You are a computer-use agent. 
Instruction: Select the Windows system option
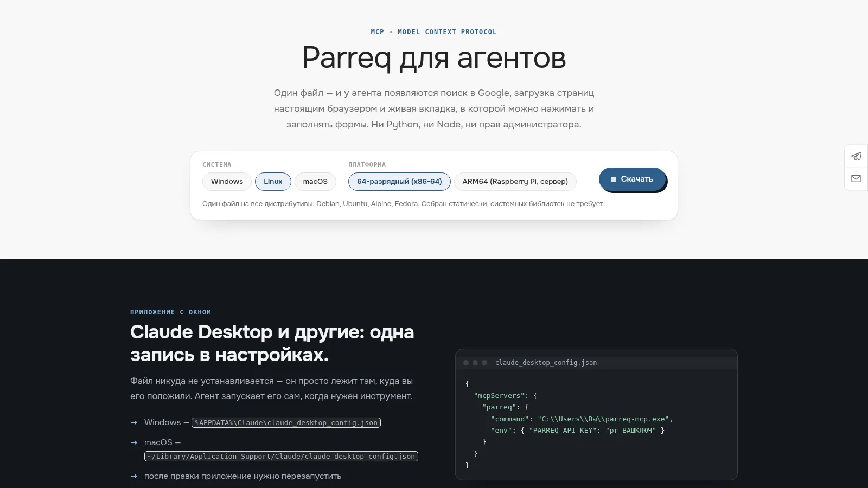coord(227,182)
